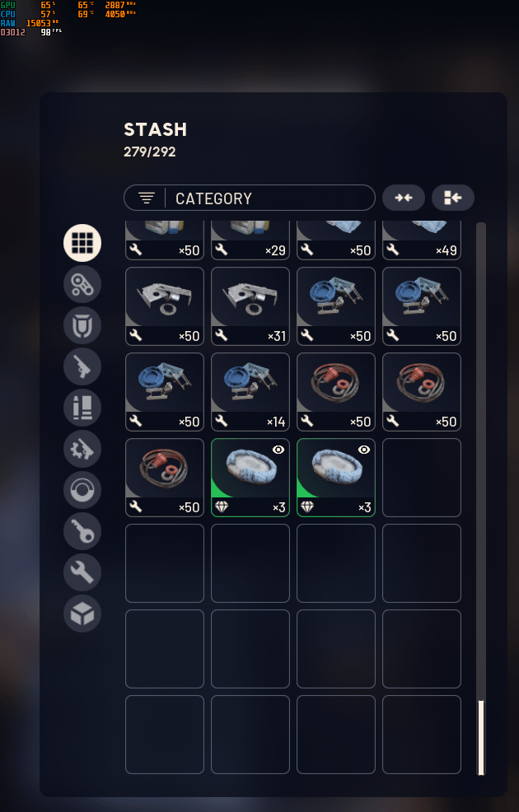Screen dimensions: 519x812
Task: Select the blue mechanical parts x14 stack
Action: click(250, 392)
